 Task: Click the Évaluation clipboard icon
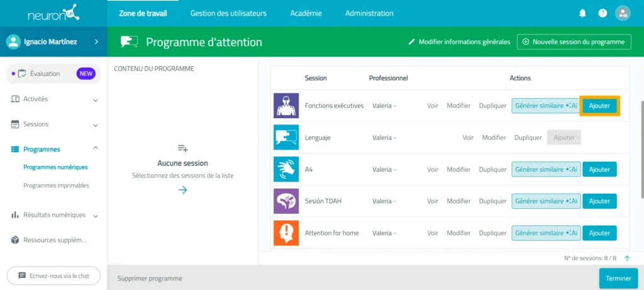(22, 74)
